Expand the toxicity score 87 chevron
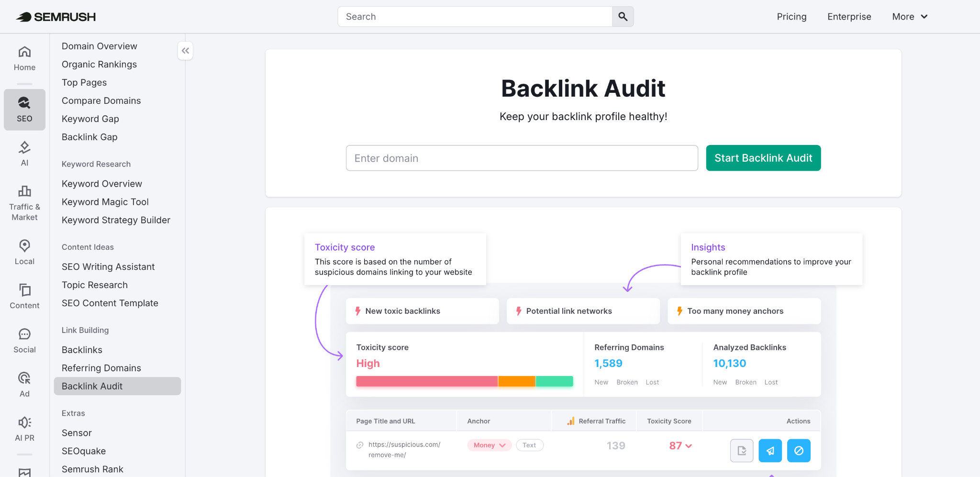The image size is (980, 477). (689, 446)
